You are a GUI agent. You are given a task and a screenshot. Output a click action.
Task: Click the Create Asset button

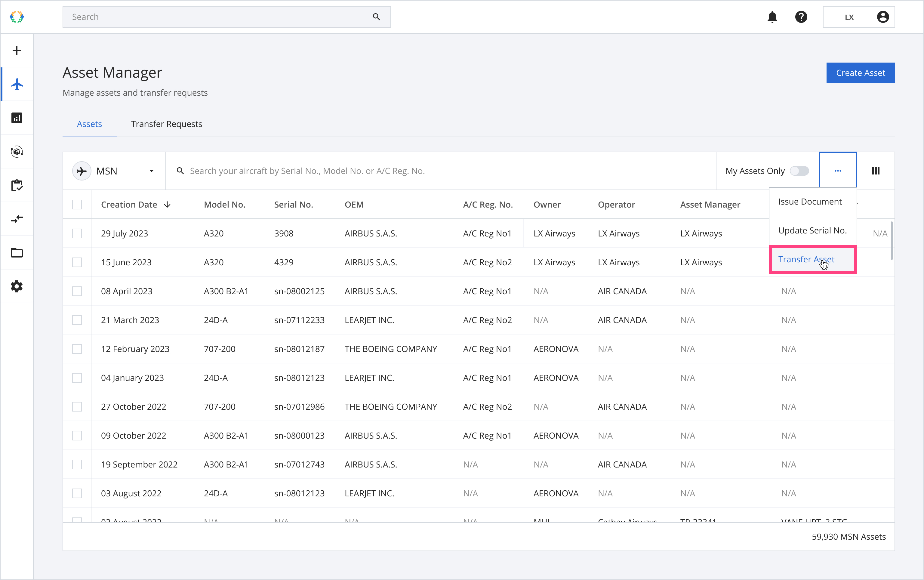tap(860, 73)
